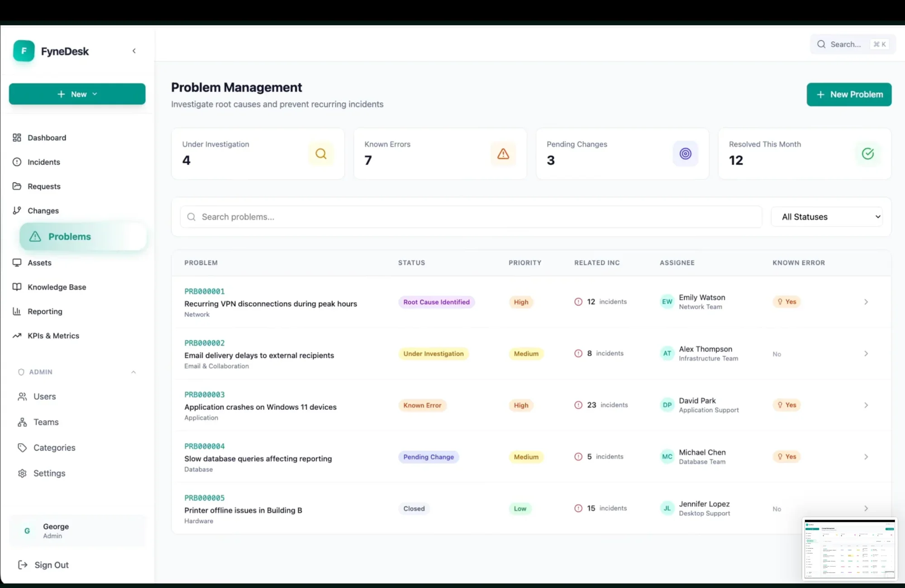Click the New Problem button
This screenshot has width=905, height=588.
pos(849,95)
